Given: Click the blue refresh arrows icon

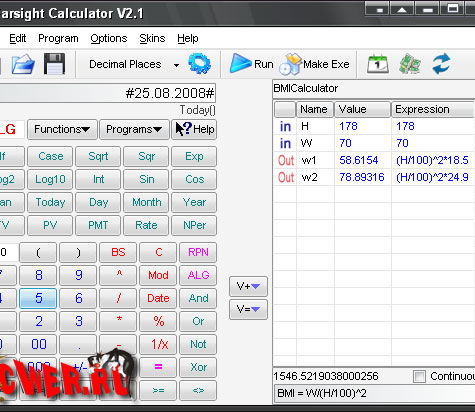Looking at the screenshot, I should 441,64.
